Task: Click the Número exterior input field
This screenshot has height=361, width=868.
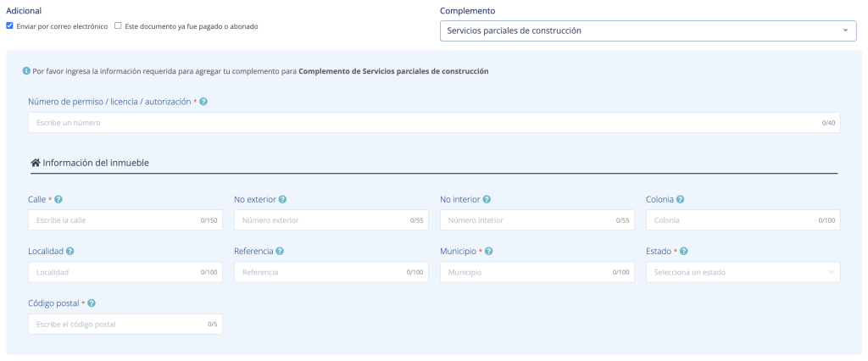Action: pyautogui.click(x=322, y=220)
